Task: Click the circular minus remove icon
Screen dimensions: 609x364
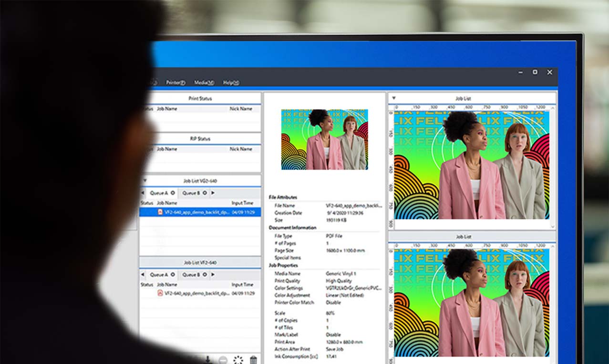Action: (x=223, y=360)
